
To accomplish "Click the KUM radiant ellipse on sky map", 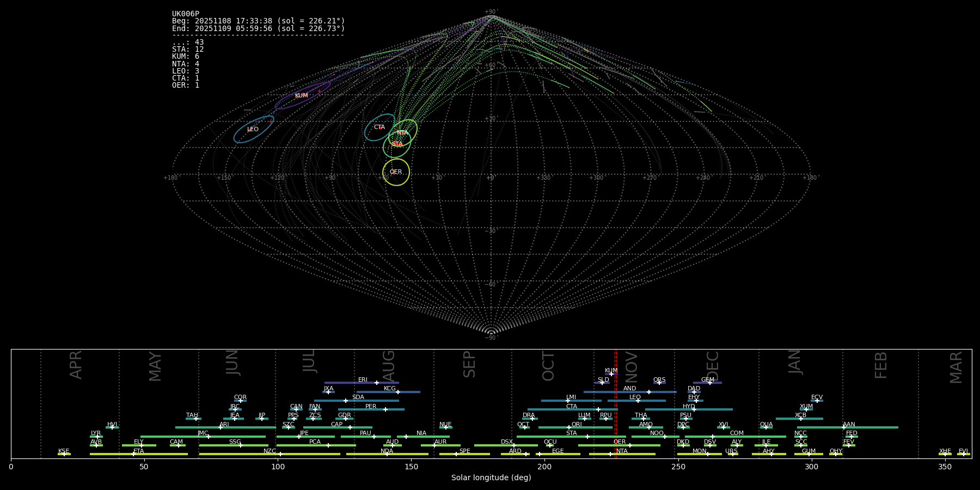I will click(x=302, y=96).
